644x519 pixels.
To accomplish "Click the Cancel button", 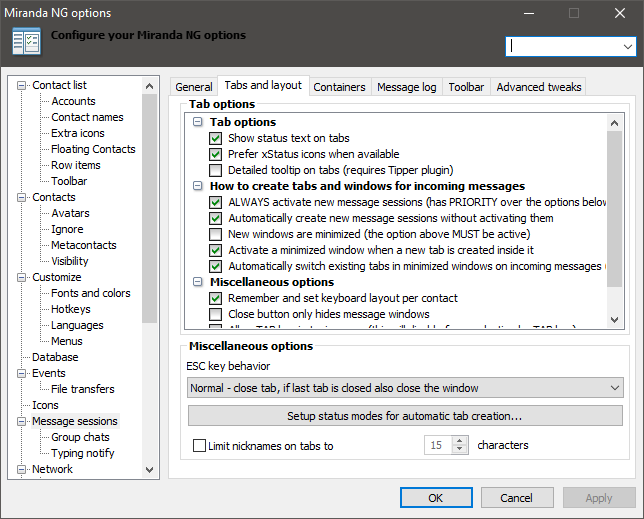I will (517, 498).
